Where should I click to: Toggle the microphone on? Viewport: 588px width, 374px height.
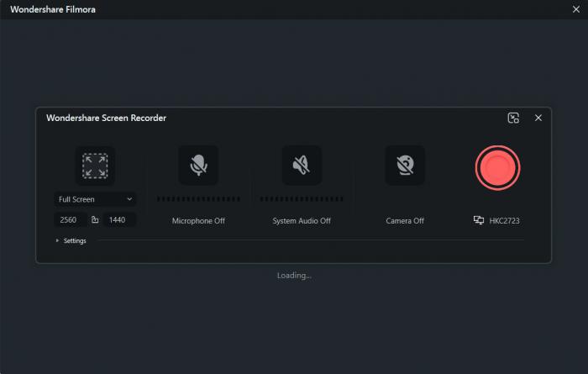coord(198,165)
